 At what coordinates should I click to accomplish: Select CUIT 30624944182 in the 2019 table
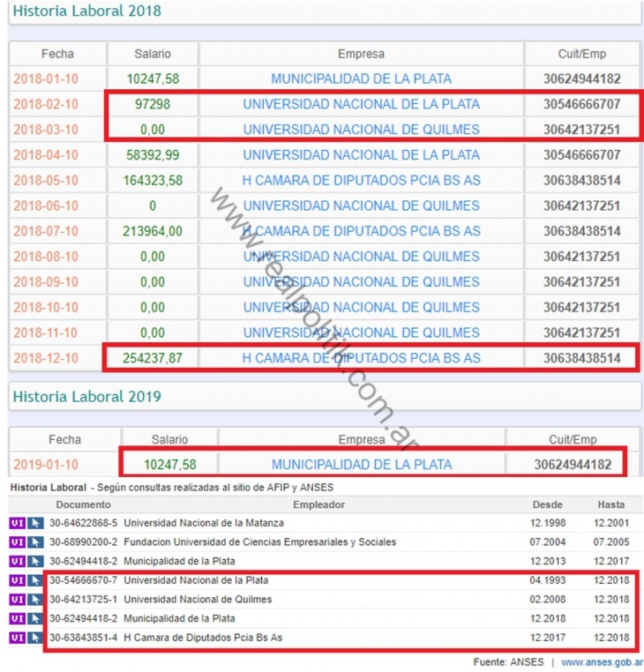[573, 465]
